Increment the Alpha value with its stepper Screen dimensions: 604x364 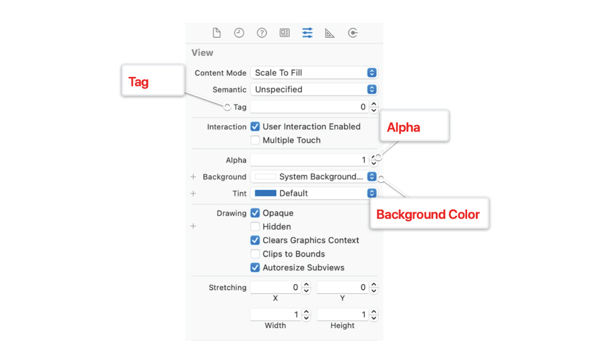click(373, 157)
